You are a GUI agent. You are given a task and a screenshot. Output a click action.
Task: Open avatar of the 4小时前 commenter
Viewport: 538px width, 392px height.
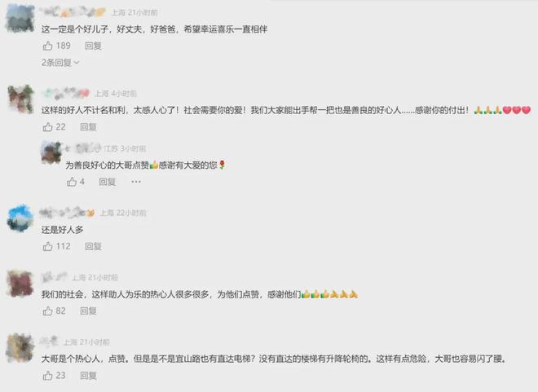click(x=20, y=99)
